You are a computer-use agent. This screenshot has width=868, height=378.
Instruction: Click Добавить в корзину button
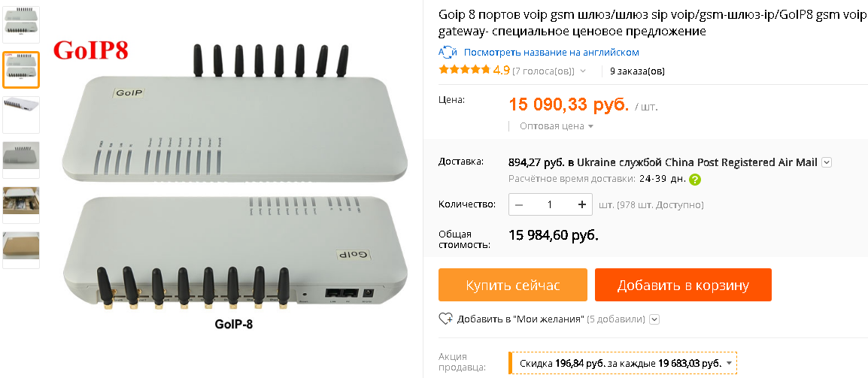coord(683,285)
